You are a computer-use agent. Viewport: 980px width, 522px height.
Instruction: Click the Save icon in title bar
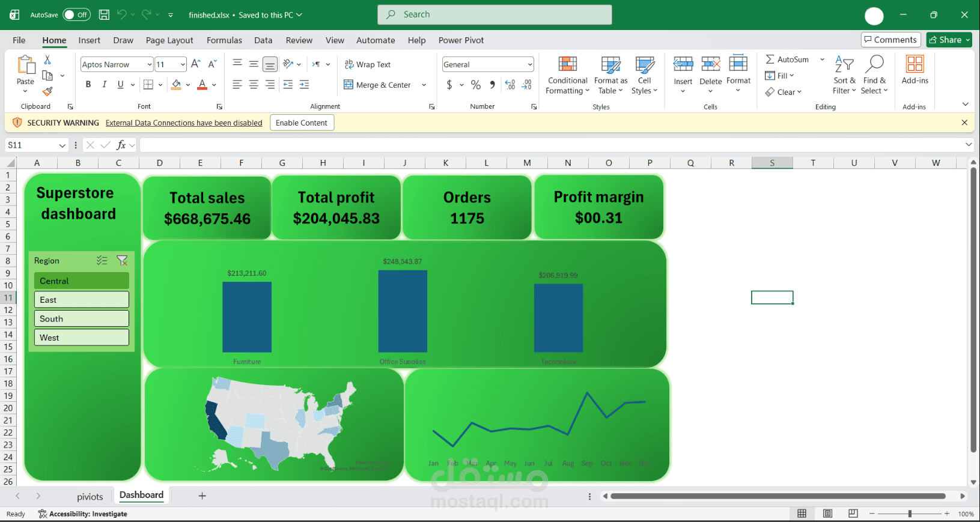click(104, 14)
